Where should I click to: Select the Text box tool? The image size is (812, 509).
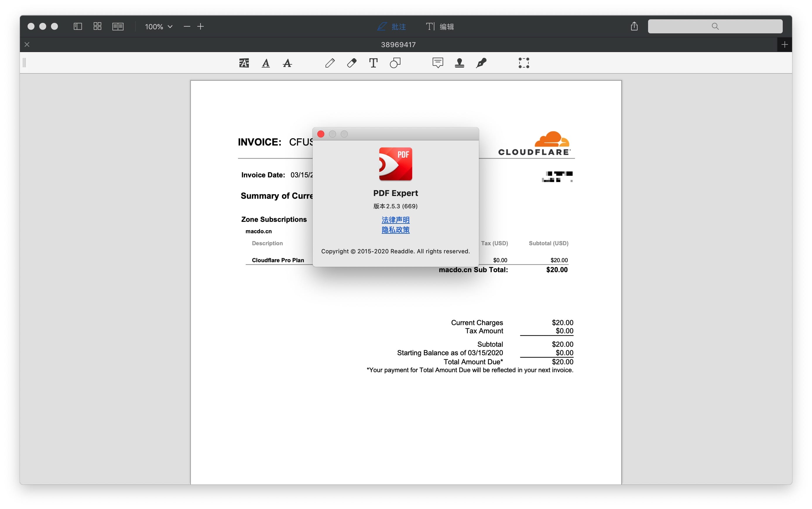[x=373, y=63]
